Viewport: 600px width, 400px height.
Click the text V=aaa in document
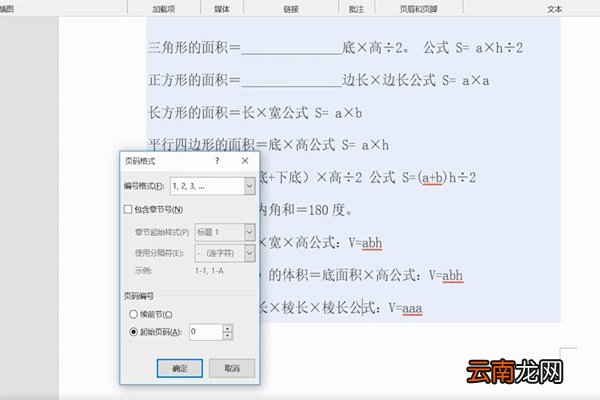405,308
